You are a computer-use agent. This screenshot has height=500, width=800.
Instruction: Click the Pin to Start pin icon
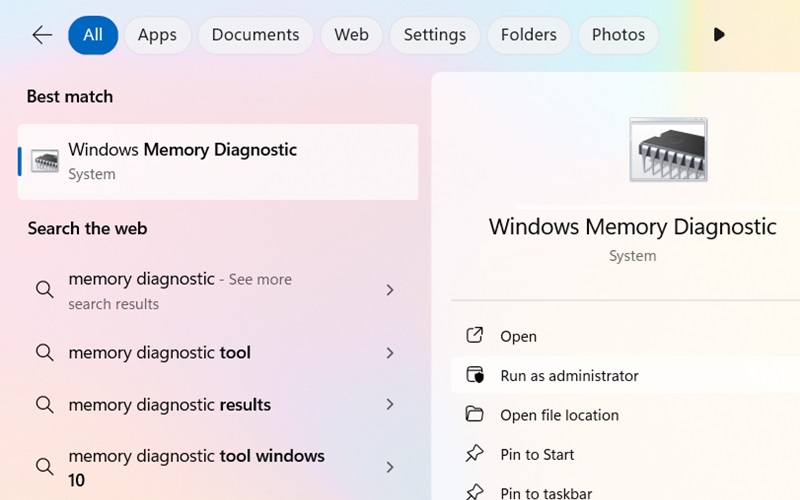point(474,454)
